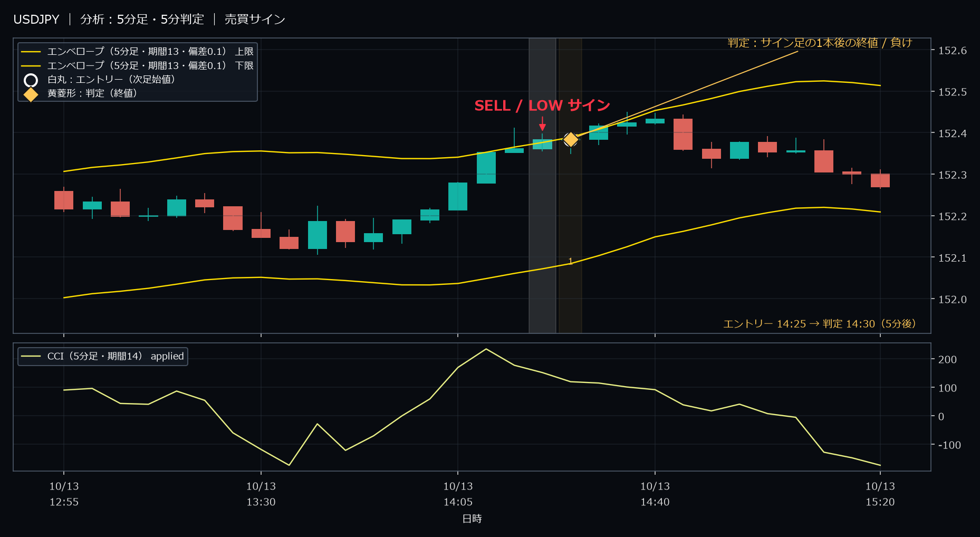The height and width of the screenshot is (537, 980).
Task: Click the 152.0 price axis label
Action: pos(953,299)
